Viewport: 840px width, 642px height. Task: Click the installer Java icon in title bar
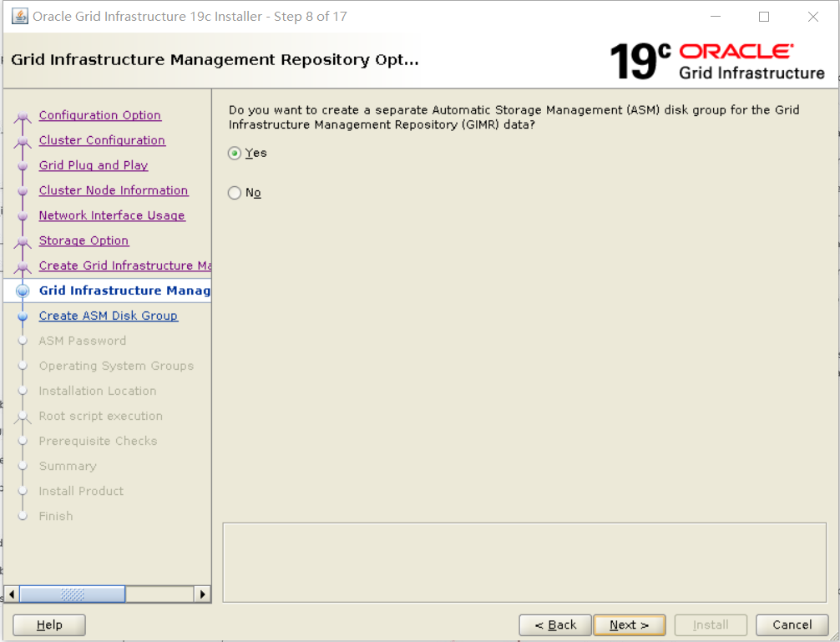20,17
